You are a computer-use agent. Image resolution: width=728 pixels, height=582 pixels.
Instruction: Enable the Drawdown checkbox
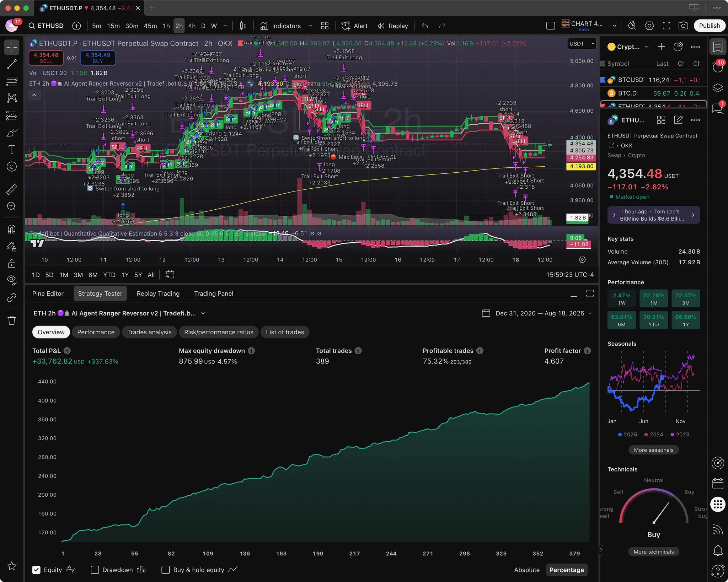(x=95, y=570)
